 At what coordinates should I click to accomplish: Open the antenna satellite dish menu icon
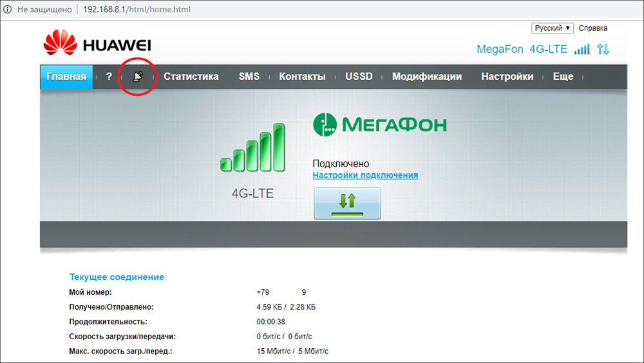click(x=138, y=77)
